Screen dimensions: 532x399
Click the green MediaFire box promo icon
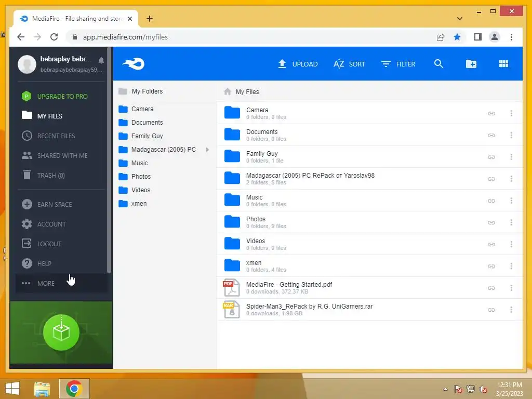tap(61, 332)
